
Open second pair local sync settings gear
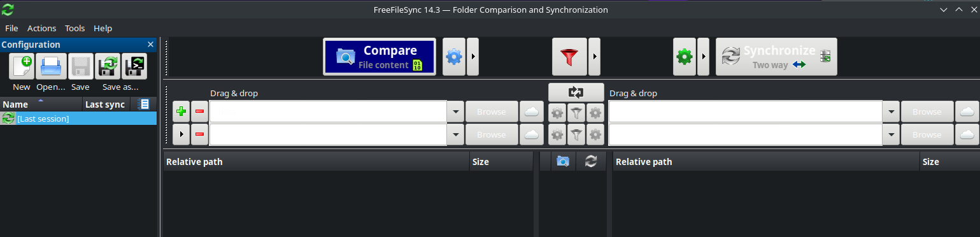pyautogui.click(x=595, y=134)
